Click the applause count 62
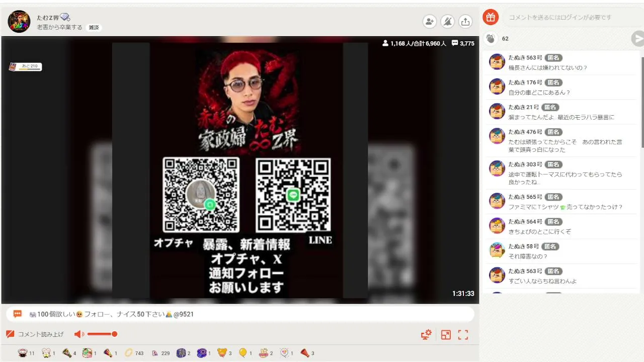 (x=505, y=39)
